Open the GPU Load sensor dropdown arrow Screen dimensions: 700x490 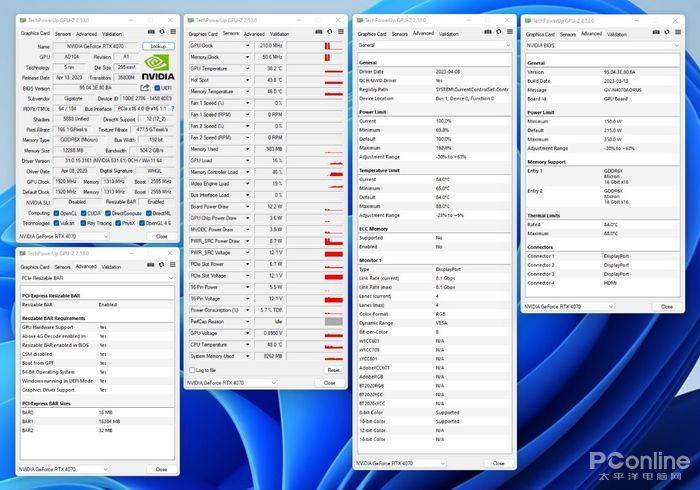(x=247, y=160)
